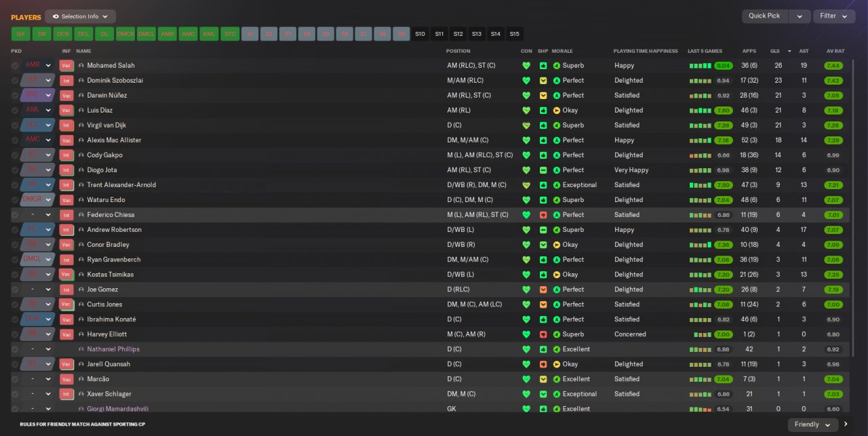Select the S10 substitute slot
The image size is (868, 436).
coord(420,34)
